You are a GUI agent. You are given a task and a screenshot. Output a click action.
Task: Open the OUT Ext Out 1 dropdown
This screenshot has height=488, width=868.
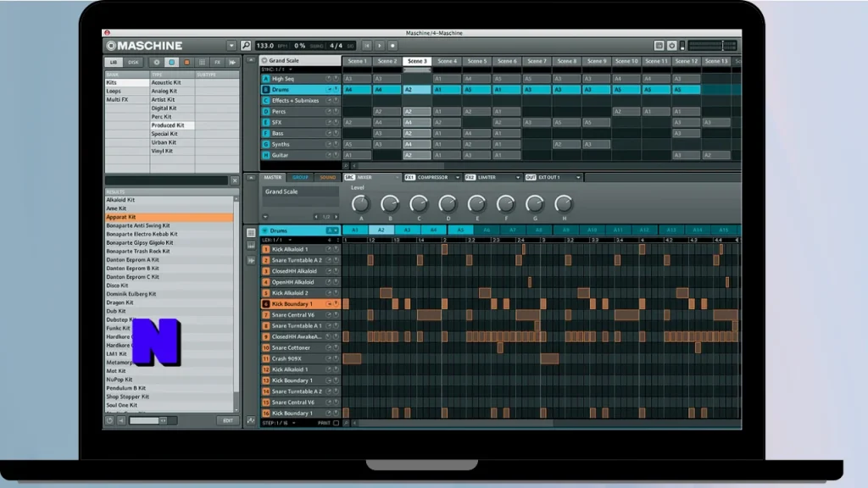click(x=578, y=178)
